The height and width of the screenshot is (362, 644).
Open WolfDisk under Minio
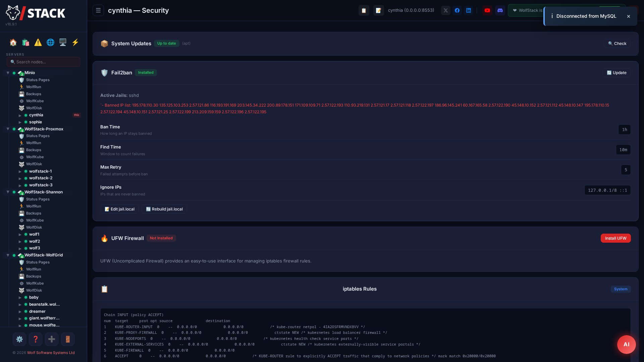(x=34, y=108)
